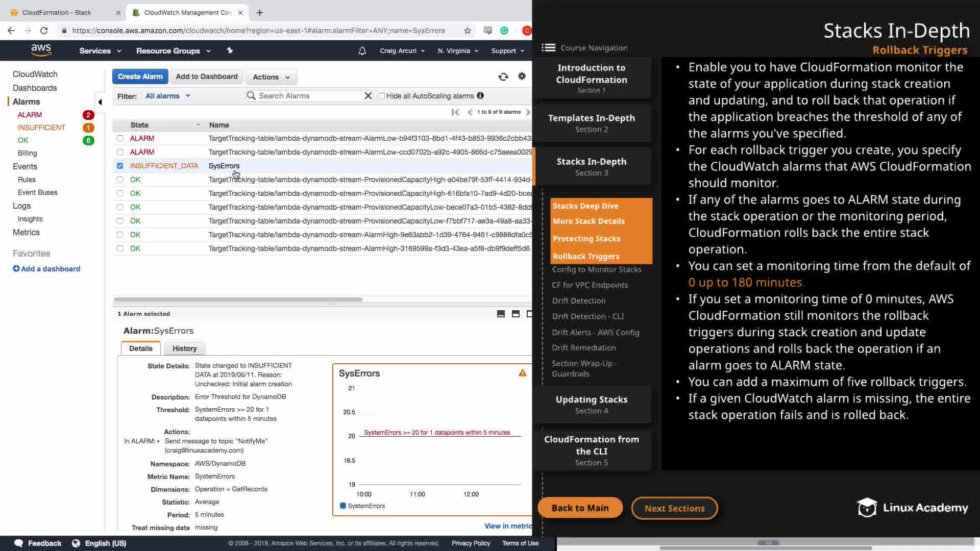Viewport: 980px width, 551px height.
Task: Click the SysErrors chart warning icon
Action: click(x=522, y=373)
